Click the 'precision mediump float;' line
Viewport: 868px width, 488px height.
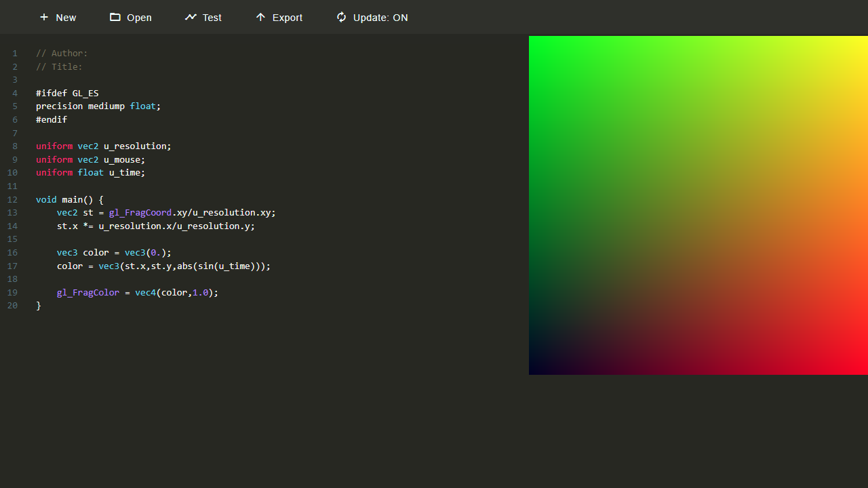(x=98, y=106)
